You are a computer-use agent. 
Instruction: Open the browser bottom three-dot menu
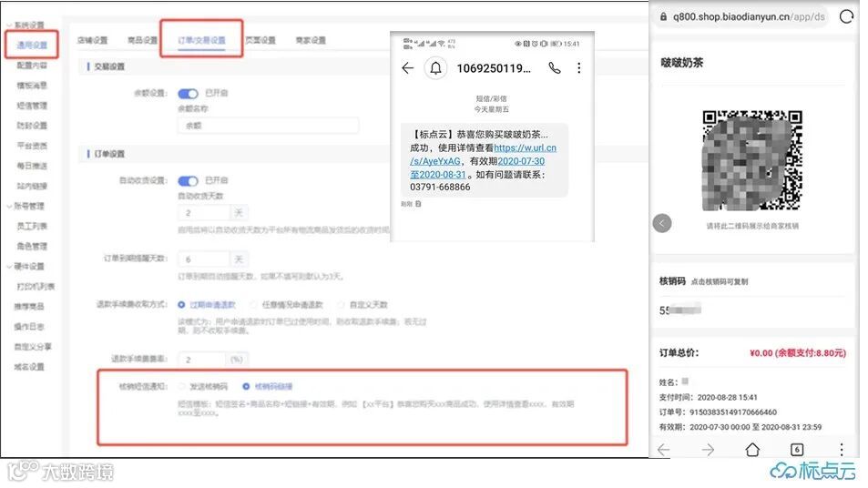(x=842, y=449)
